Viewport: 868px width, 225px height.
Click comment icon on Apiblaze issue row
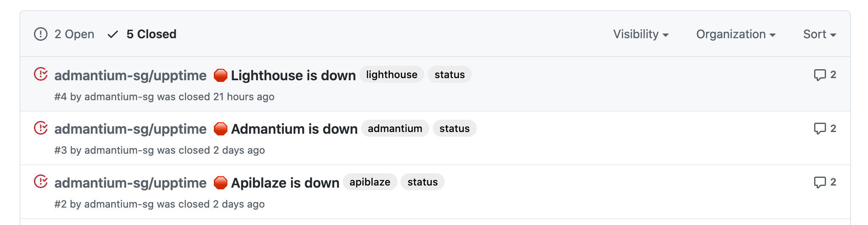(820, 182)
